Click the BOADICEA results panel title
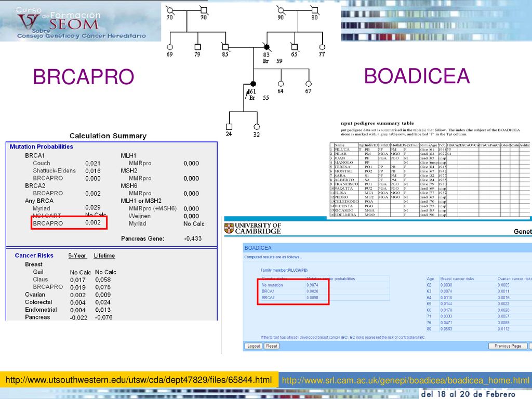This screenshot has height=399, width=532. 258,248
